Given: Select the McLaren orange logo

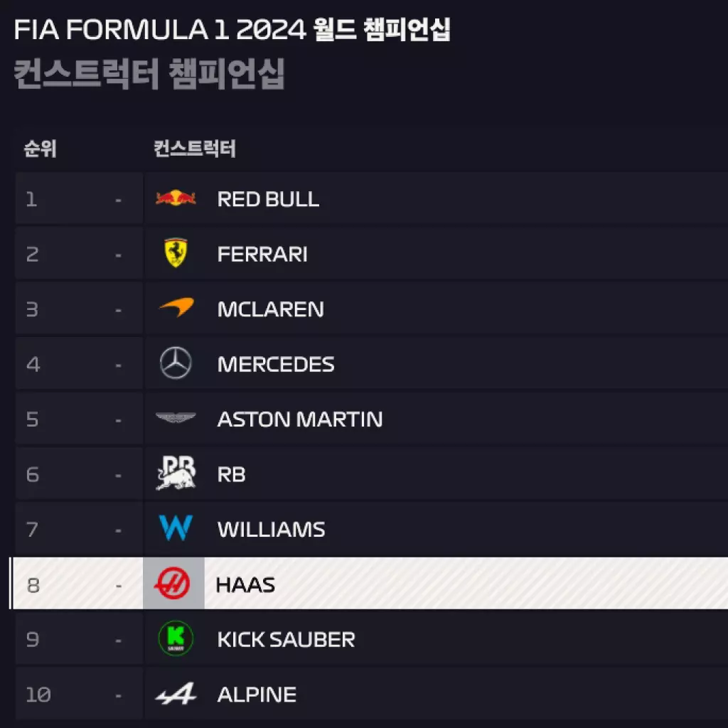Looking at the screenshot, I should [x=176, y=308].
